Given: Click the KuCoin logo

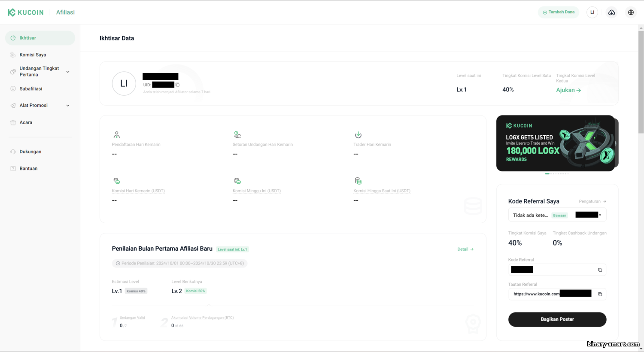Looking at the screenshot, I should click(x=26, y=12).
